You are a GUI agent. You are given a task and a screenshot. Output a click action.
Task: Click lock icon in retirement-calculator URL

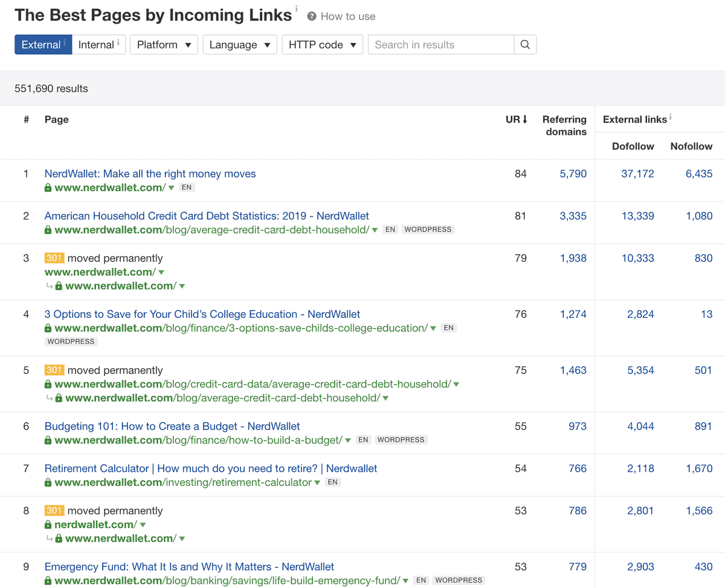pos(48,483)
